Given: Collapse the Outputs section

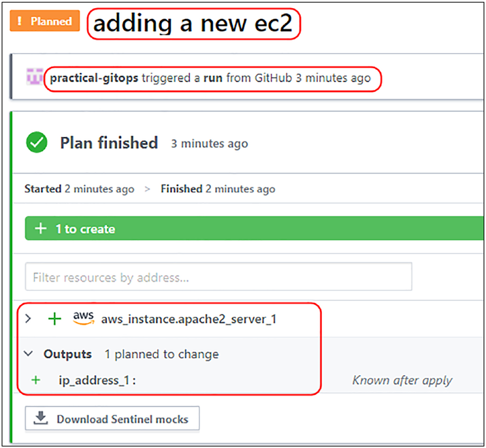Looking at the screenshot, I should pos(29,353).
